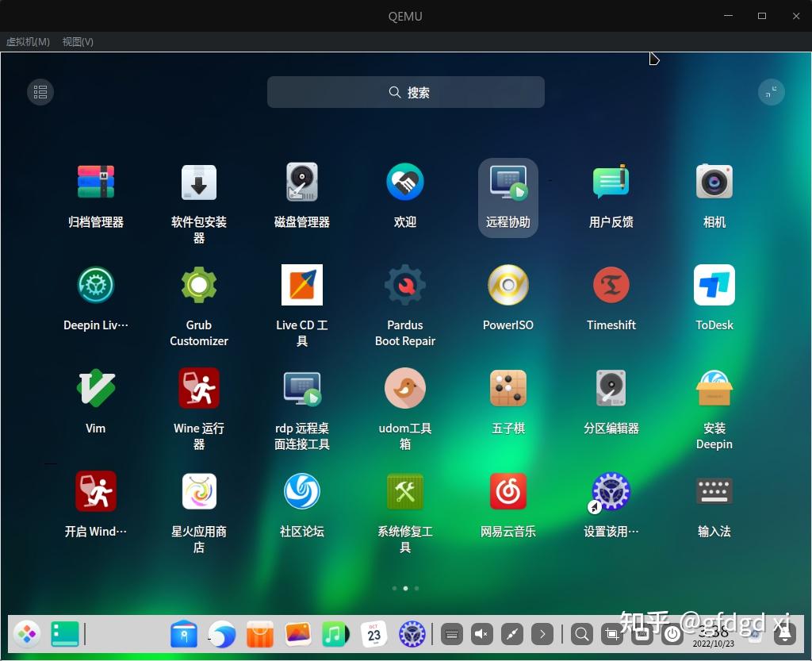Image resolution: width=812 pixels, height=661 pixels.
Task: Switch launcher to category view
Action: pos(40,92)
